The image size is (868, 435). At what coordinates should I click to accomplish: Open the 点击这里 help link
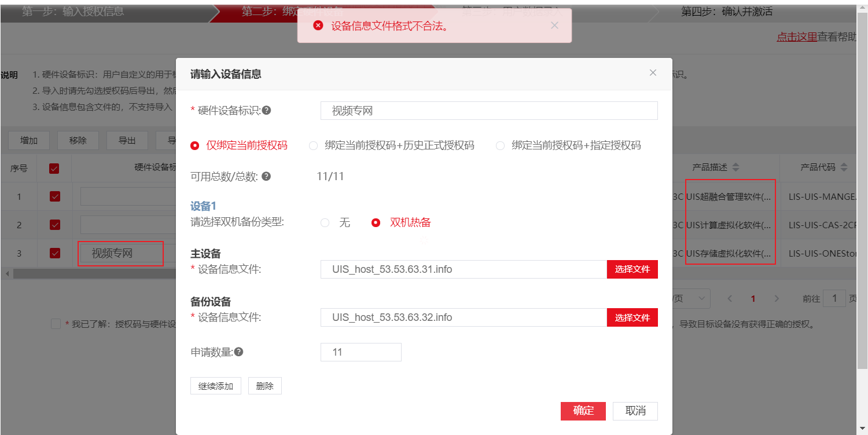coord(797,37)
